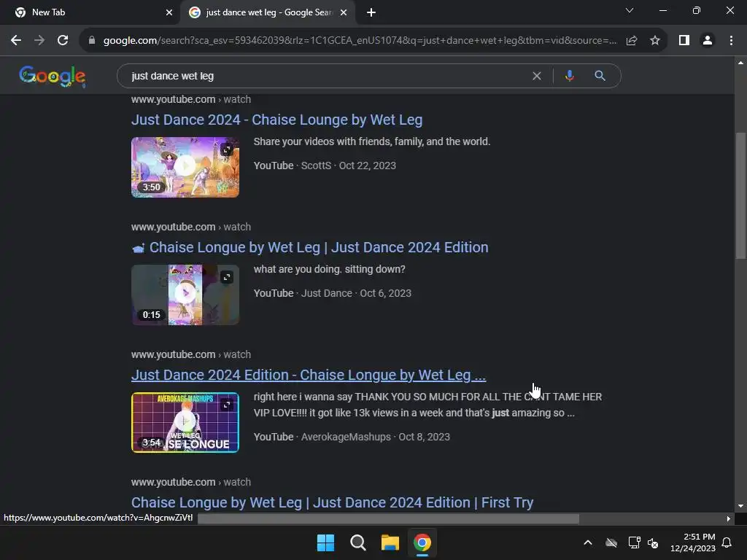This screenshot has height=560, width=747.
Task: Open Windows taskbar search
Action: pos(357,542)
